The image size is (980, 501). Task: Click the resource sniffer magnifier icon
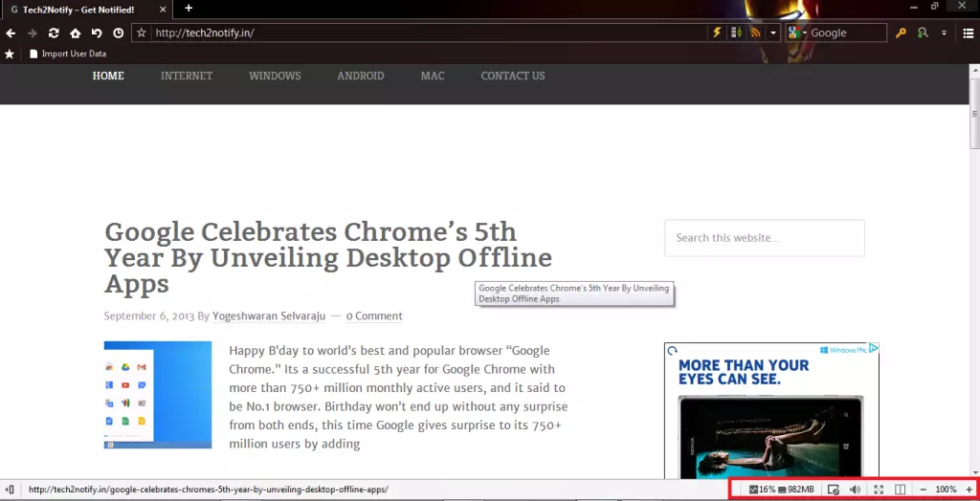click(x=923, y=33)
